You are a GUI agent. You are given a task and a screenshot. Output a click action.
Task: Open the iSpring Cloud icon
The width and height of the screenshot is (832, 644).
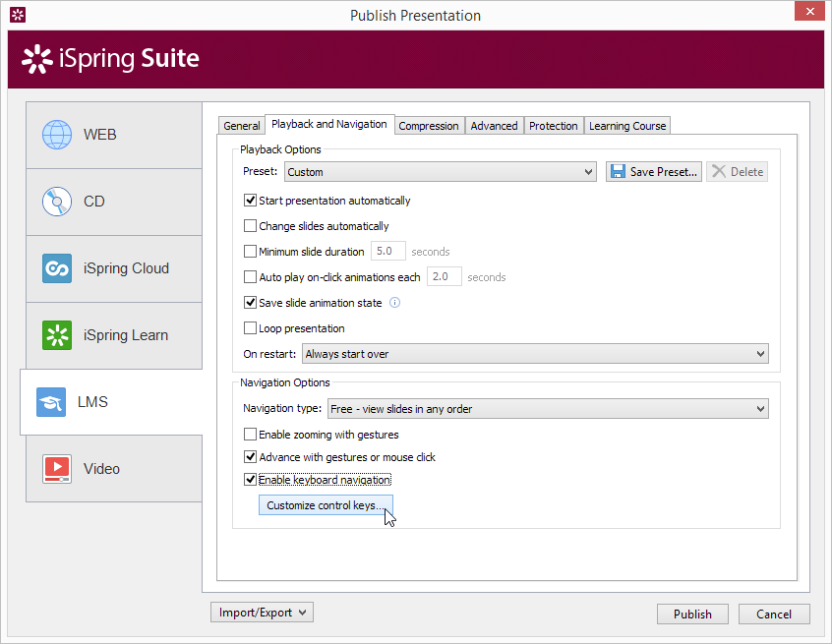coord(57,268)
